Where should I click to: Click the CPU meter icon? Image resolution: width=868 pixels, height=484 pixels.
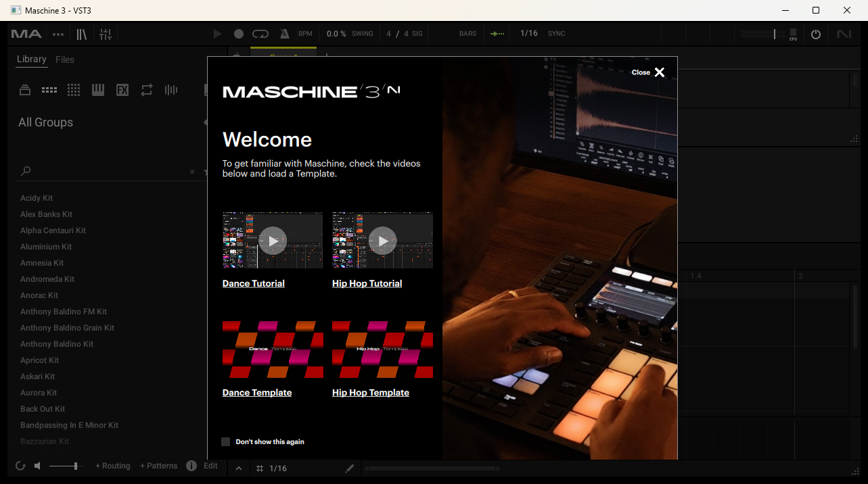pos(793,34)
